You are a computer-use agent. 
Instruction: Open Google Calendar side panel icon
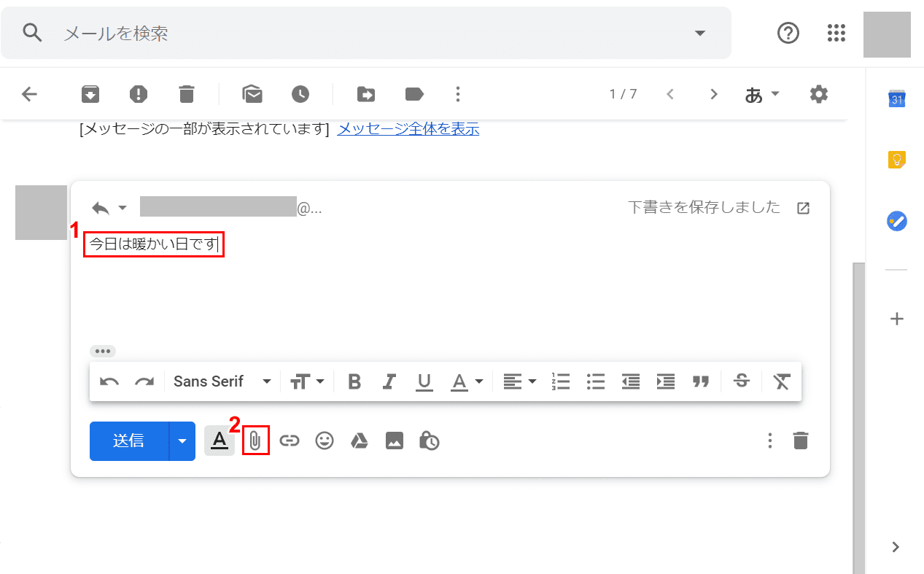897,99
